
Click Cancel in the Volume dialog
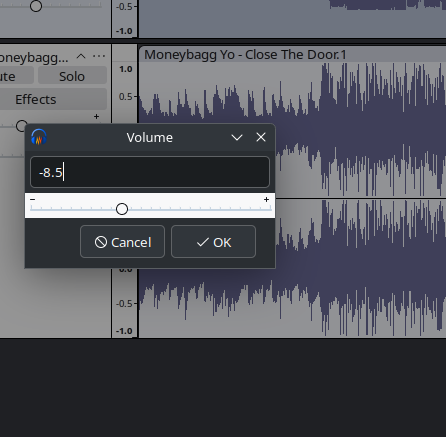122,242
